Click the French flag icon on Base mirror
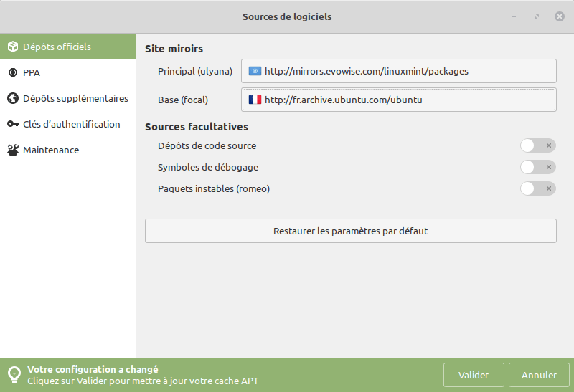The height and width of the screenshot is (392, 574). tap(255, 100)
